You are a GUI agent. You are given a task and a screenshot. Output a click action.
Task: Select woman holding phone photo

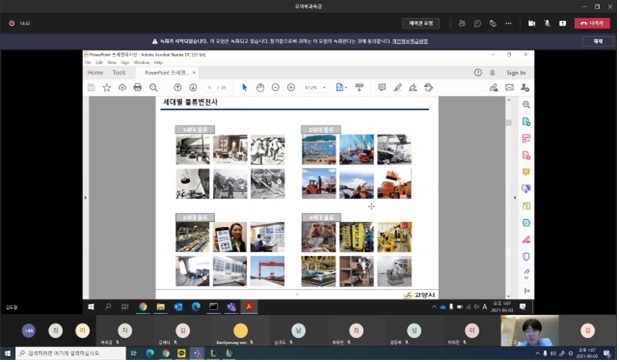[230, 237]
